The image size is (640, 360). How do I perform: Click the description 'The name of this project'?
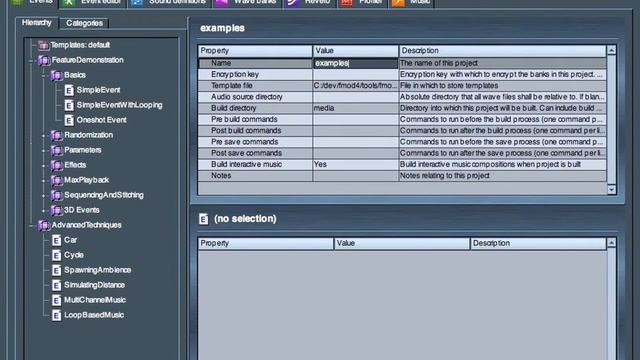(x=439, y=63)
